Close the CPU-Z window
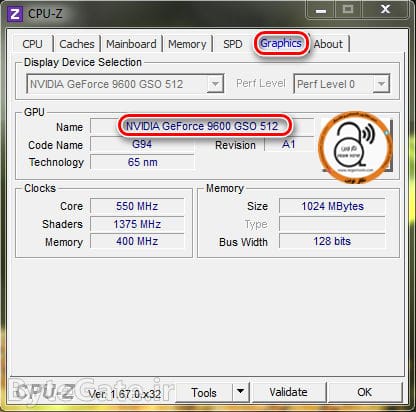Viewport: 416px width, 412px height. [385, 10]
